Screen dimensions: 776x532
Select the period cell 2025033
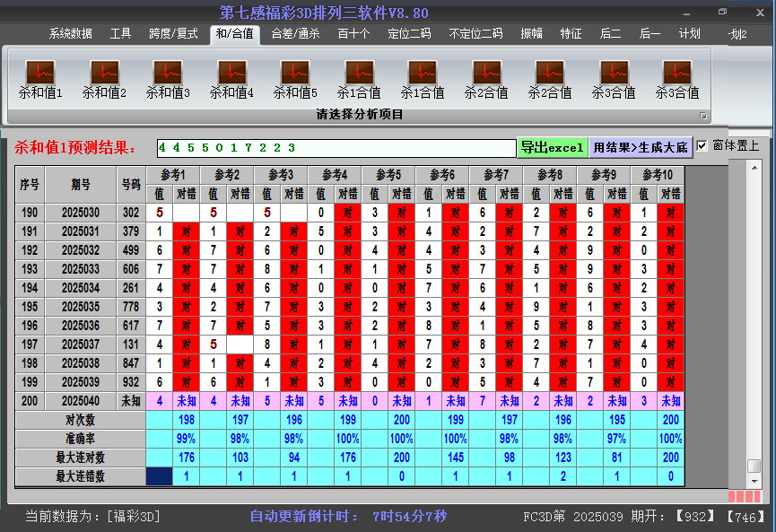click(81, 269)
